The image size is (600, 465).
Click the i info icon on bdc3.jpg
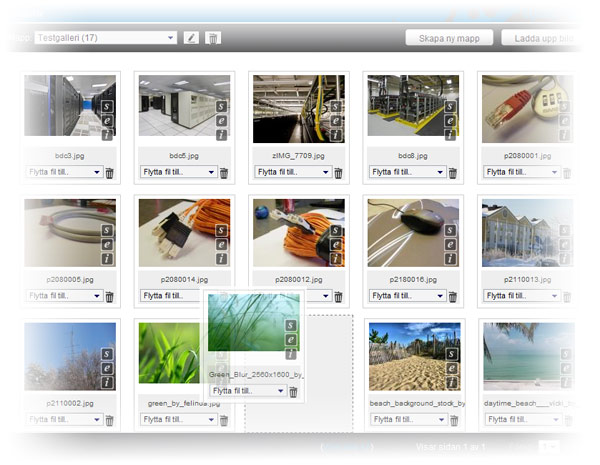point(107,135)
